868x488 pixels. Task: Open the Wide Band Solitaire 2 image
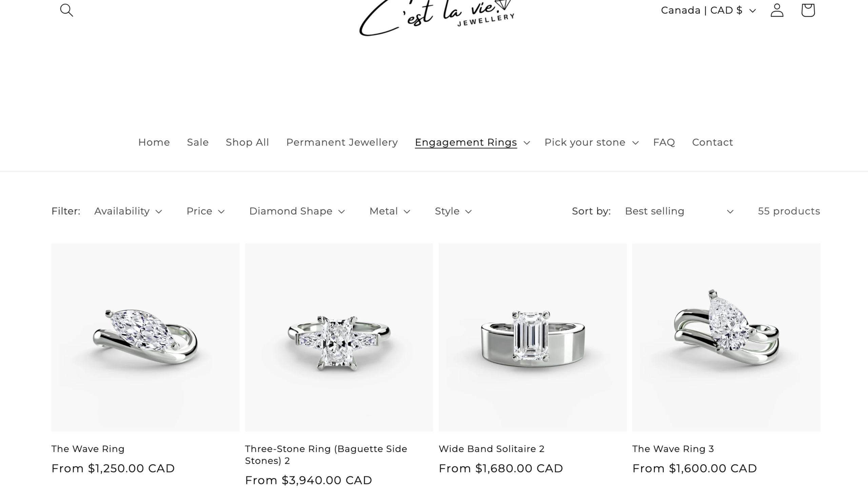click(532, 337)
